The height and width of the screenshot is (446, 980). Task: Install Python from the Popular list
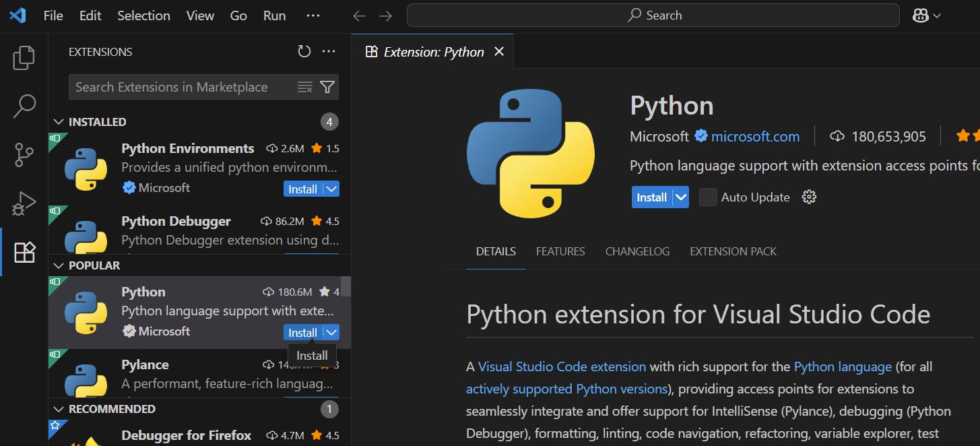[303, 333]
